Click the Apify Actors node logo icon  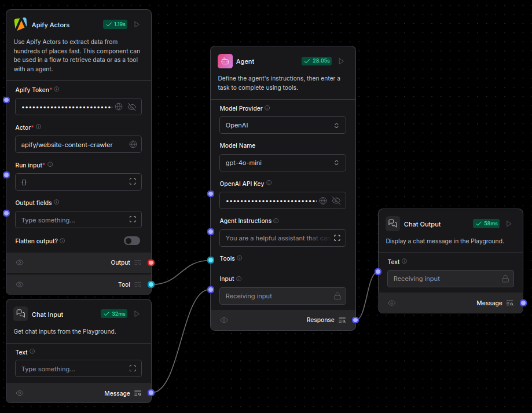pyautogui.click(x=20, y=24)
